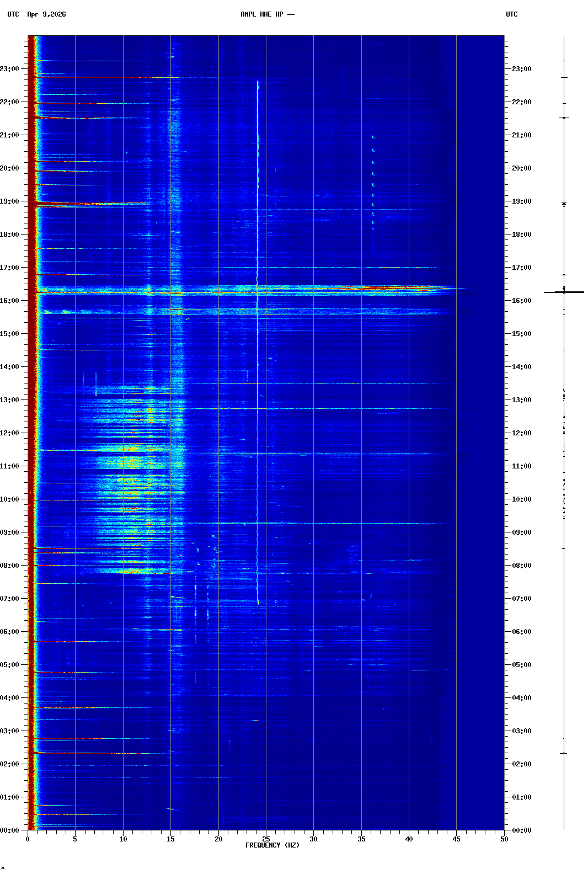The height and width of the screenshot is (874, 588).
Task: Select the 12:00 time label on the left axis
Action: (x=10, y=433)
